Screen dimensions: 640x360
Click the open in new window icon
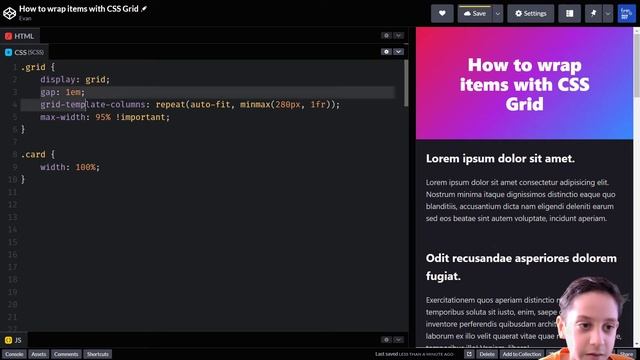pyautogui.click(x=469, y=354)
